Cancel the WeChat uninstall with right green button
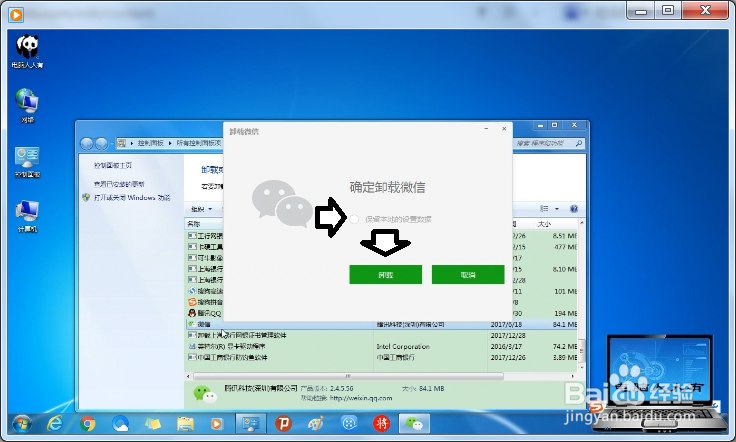Viewport: 736px width, 442px height. [x=468, y=274]
